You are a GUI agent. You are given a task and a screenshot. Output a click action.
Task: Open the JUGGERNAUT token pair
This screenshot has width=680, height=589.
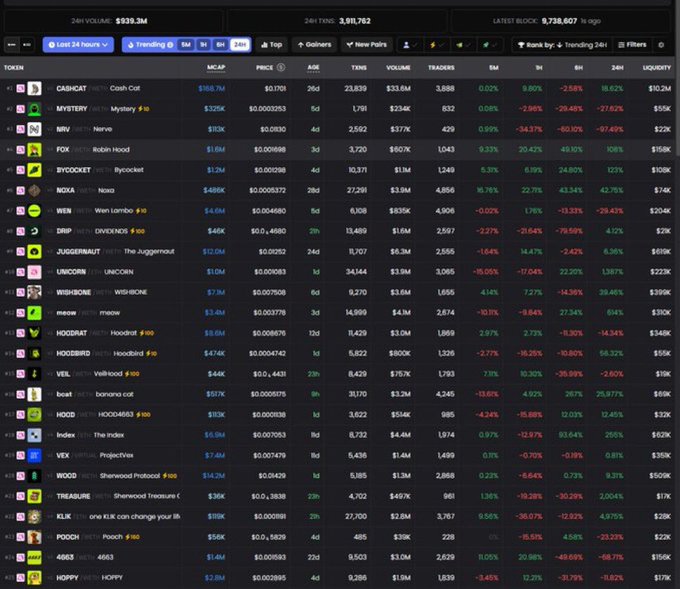coord(338,252)
